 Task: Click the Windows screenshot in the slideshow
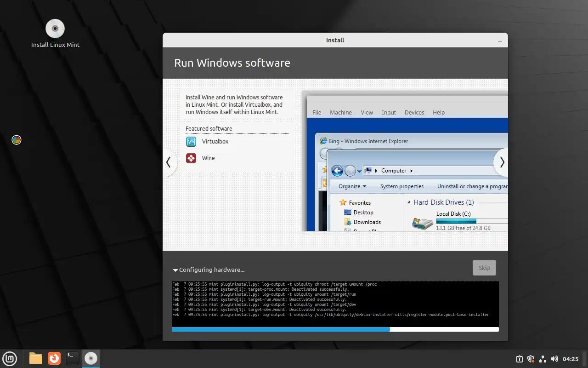click(405, 161)
